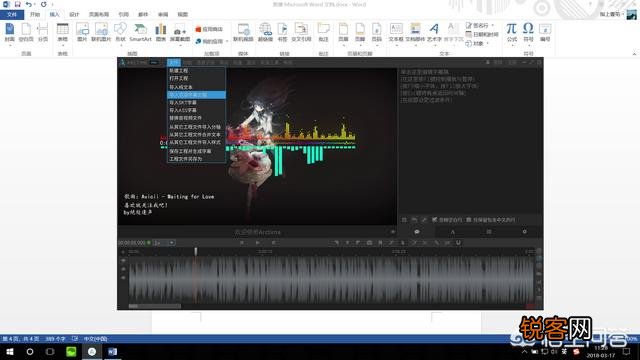Insert an online picture (联机图片)

(101, 33)
